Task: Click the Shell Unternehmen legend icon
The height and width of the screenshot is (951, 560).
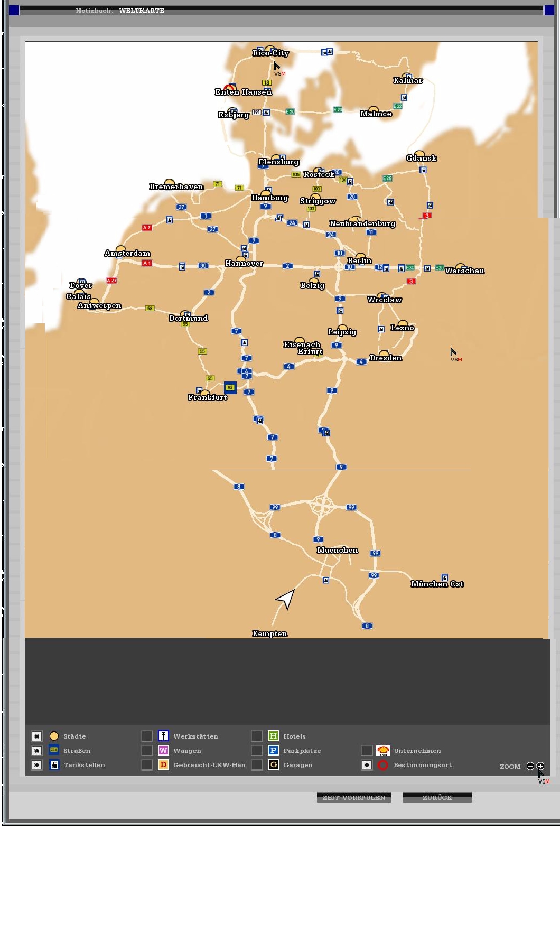Action: click(383, 751)
